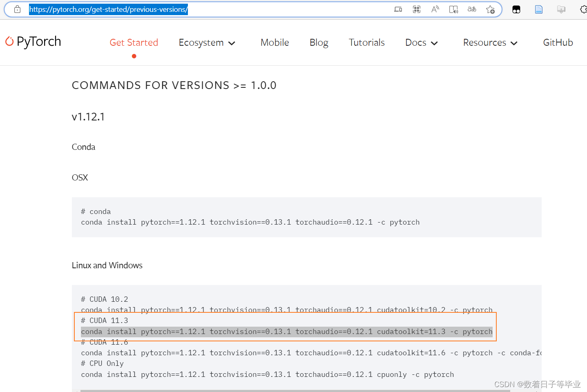Open the Extensions puzzle icon
Image resolution: width=587 pixels, height=392 pixels.
pos(583,9)
